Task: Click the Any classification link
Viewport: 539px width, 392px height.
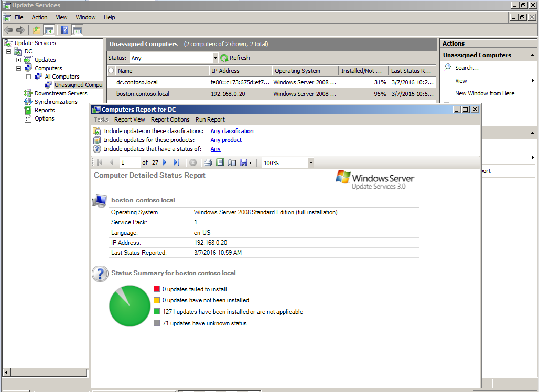Action: point(232,131)
